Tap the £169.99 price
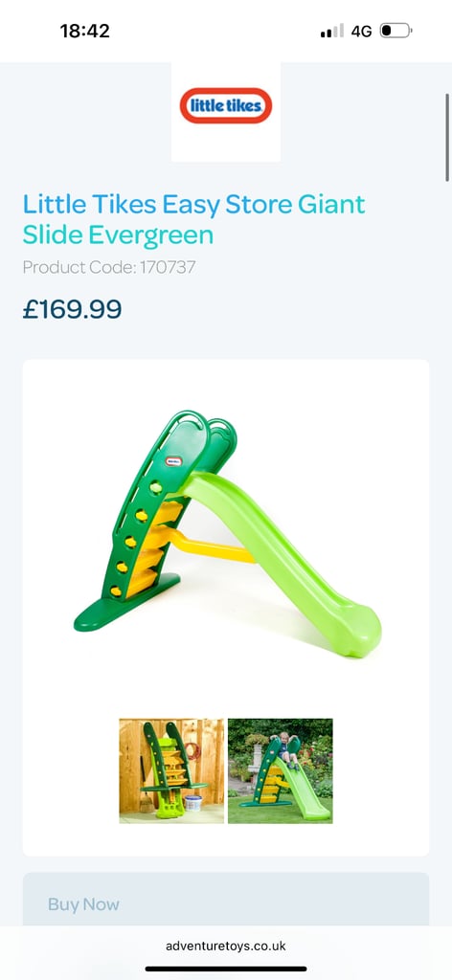This screenshot has height=980, width=452. (x=73, y=309)
